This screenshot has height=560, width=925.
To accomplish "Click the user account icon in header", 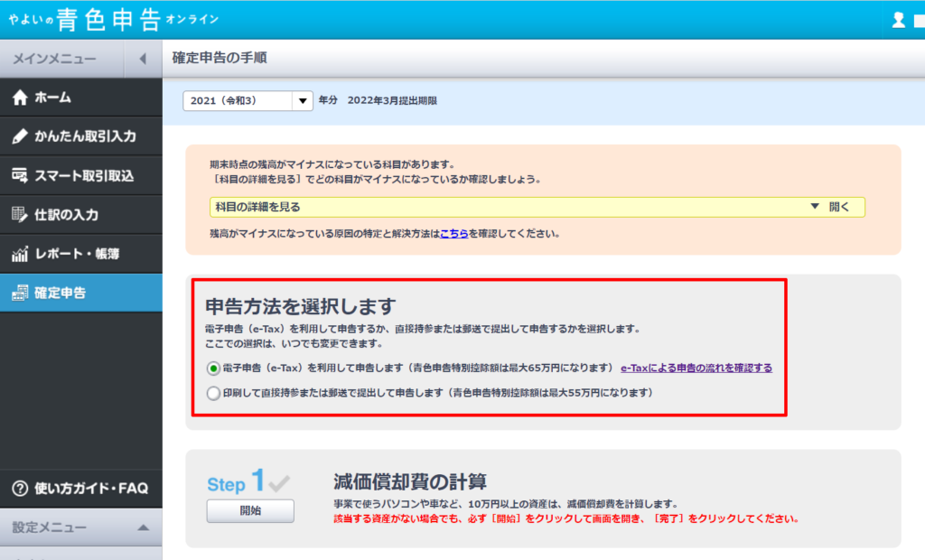I will pos(899,20).
